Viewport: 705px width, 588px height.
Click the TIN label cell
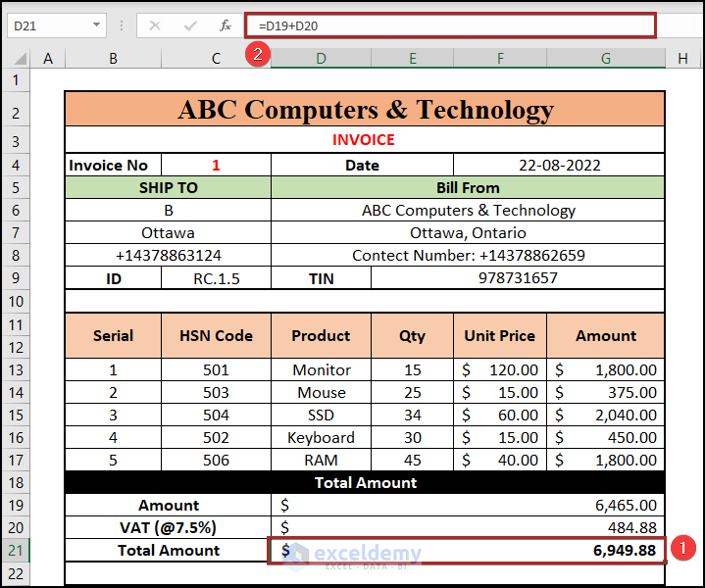coord(321,278)
